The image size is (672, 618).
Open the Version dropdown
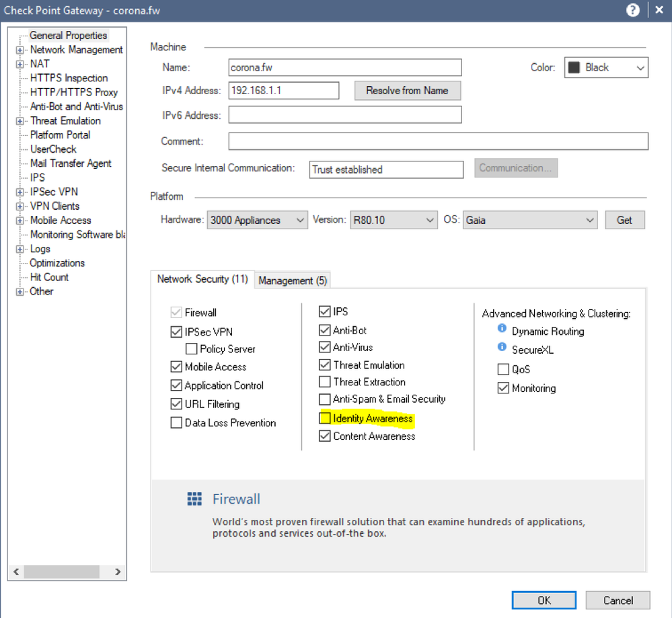[394, 221]
